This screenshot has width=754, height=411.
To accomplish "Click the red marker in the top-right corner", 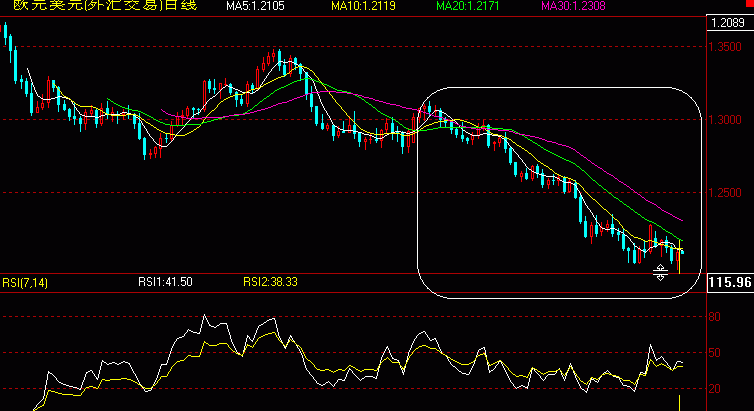I will pos(750,3).
